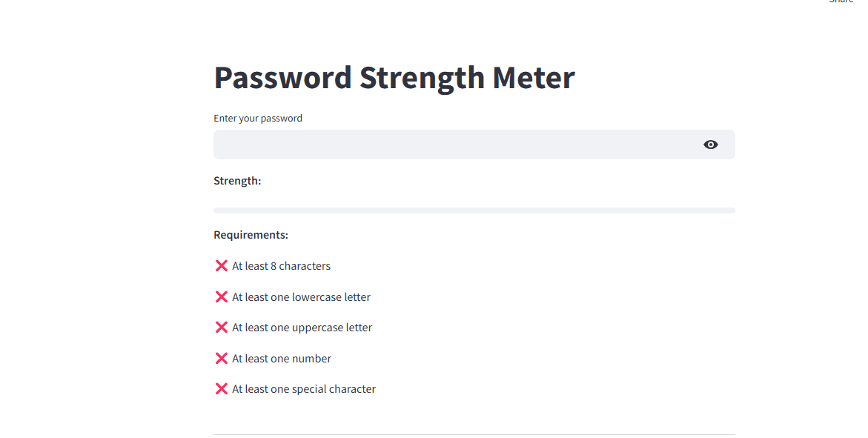Click the empty strength progress bar

(x=474, y=210)
